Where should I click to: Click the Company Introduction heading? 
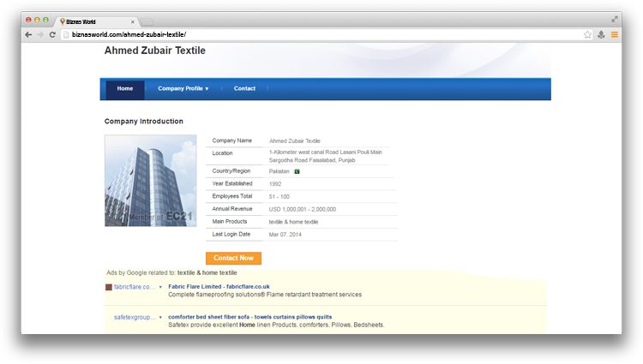coord(144,122)
